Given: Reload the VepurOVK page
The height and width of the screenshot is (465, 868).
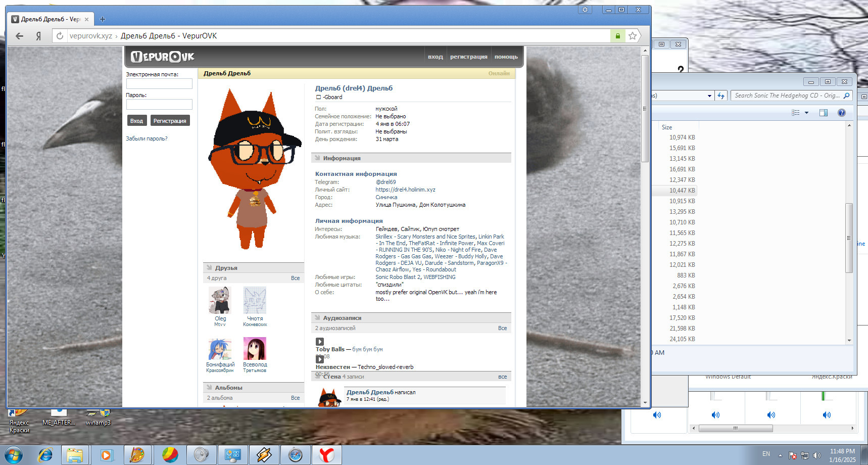Looking at the screenshot, I should (x=60, y=36).
